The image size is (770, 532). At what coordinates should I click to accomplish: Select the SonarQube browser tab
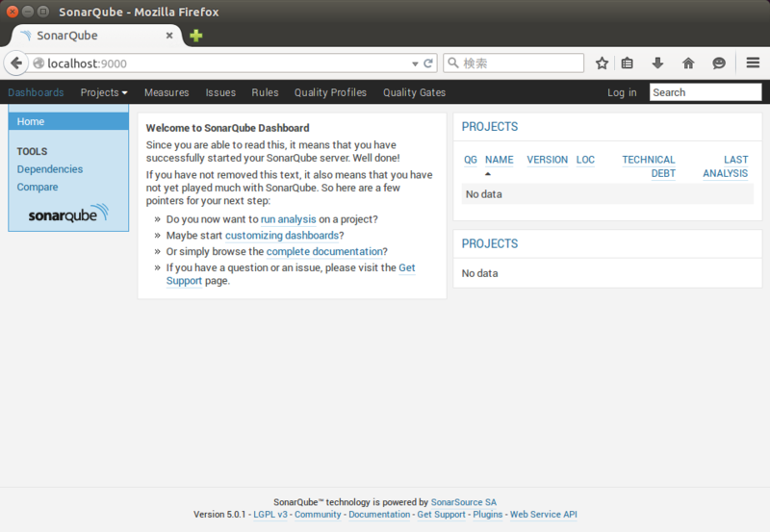click(97, 36)
